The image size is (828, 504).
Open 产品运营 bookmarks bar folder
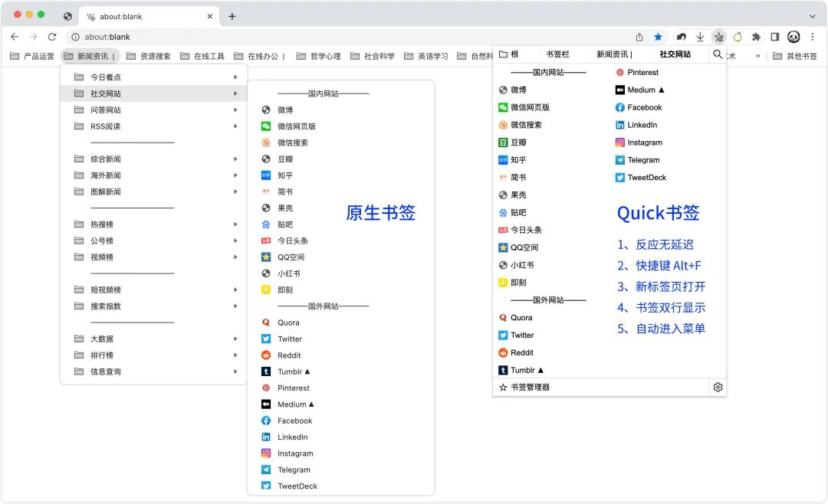[x=32, y=56]
